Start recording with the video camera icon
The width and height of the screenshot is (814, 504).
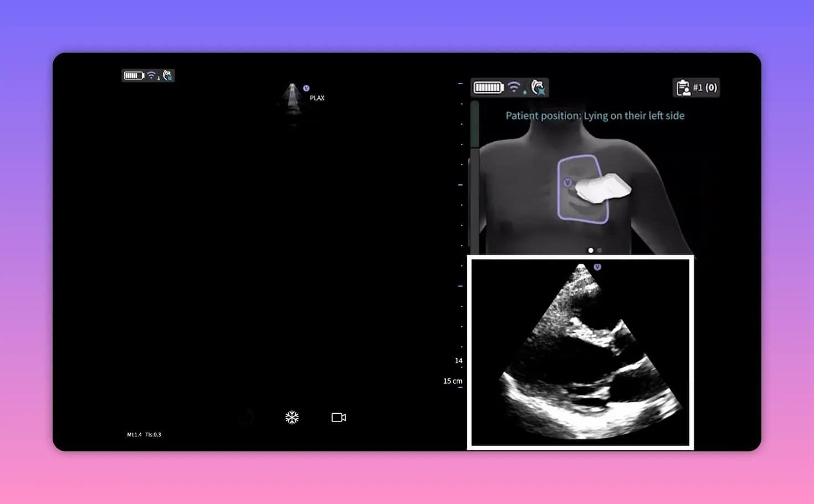click(339, 417)
